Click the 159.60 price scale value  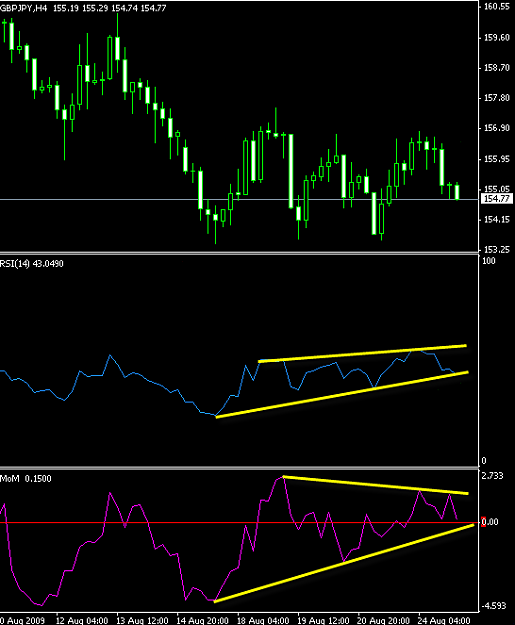(496, 37)
